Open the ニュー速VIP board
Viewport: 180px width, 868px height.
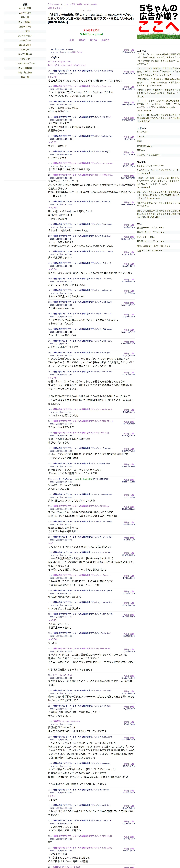[x=25, y=31]
